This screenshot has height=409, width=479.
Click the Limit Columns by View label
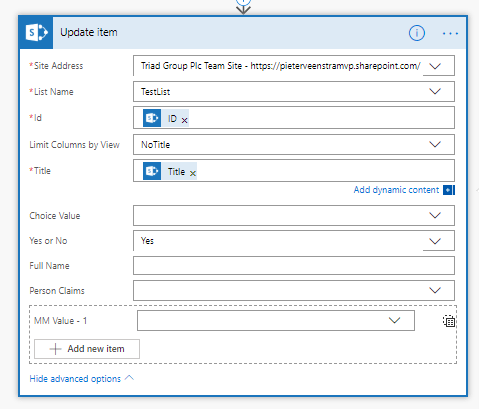[74, 145]
